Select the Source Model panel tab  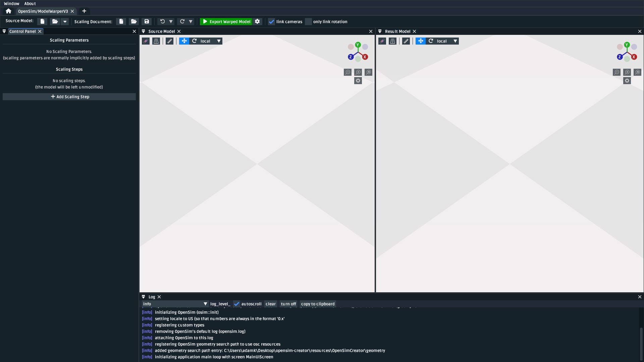pos(162,31)
